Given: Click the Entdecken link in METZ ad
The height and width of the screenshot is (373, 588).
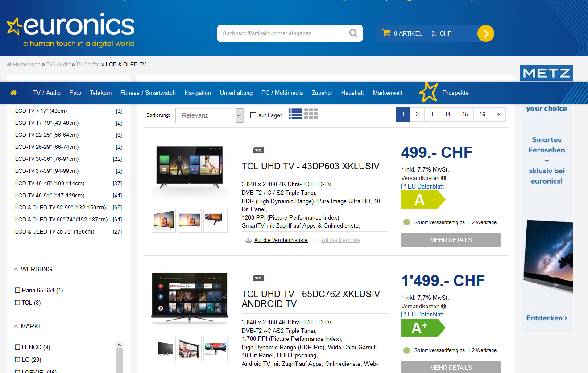Looking at the screenshot, I should coord(547,318).
